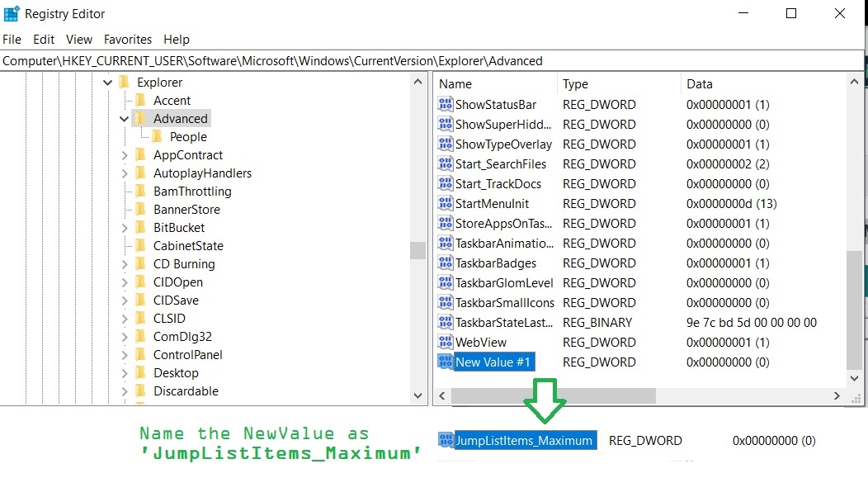Click the StartMenuInit value icon

(446, 203)
